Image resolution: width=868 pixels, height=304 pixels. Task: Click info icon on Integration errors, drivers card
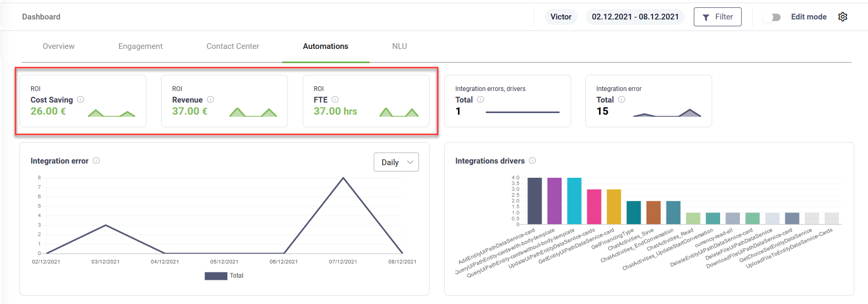[x=481, y=99]
